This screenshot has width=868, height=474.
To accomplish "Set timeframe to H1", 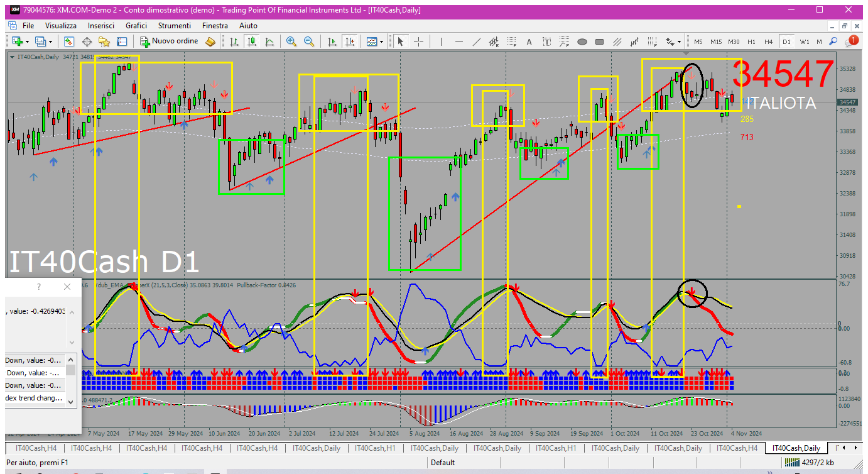I will [x=751, y=41].
